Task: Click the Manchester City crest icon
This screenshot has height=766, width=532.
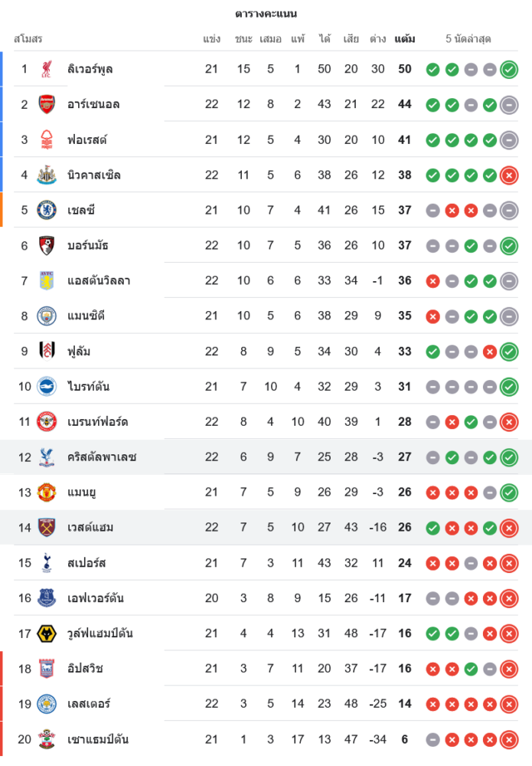Action: [47, 316]
